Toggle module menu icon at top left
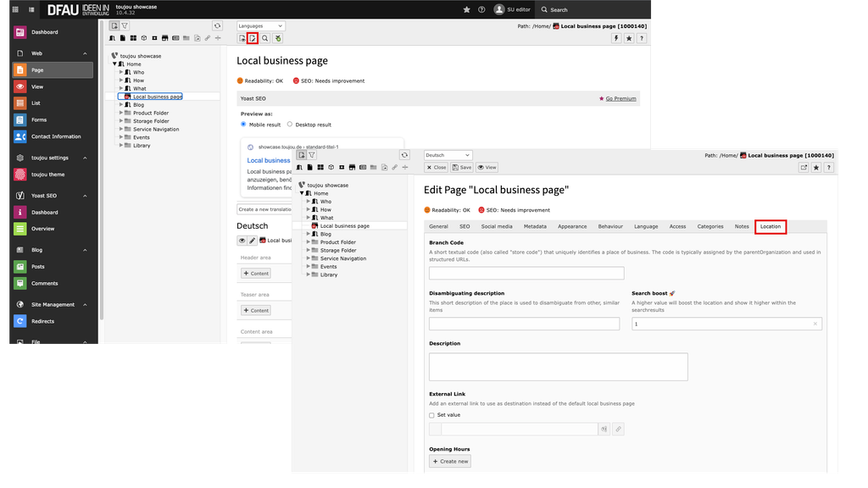This screenshot has height=488, width=868. pos(15,9)
